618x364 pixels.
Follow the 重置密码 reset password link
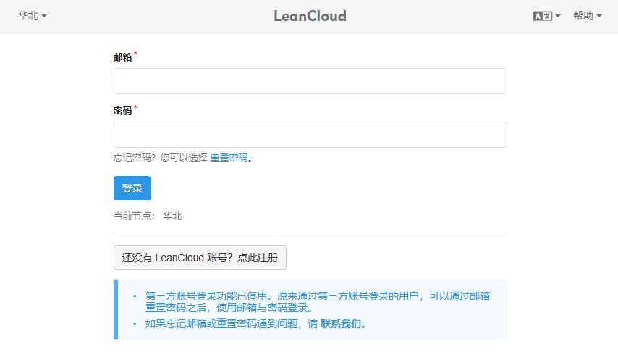(x=229, y=158)
